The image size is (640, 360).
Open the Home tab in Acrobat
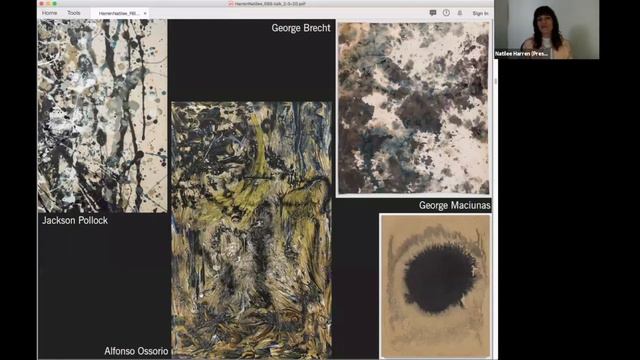49,13
